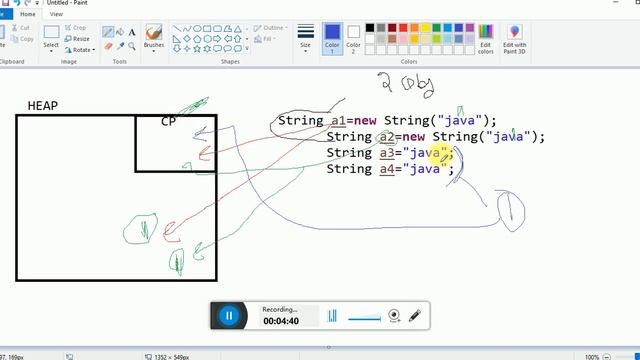Open the shape Outline dropdown
The width and height of the screenshot is (640, 360).
click(270, 28)
